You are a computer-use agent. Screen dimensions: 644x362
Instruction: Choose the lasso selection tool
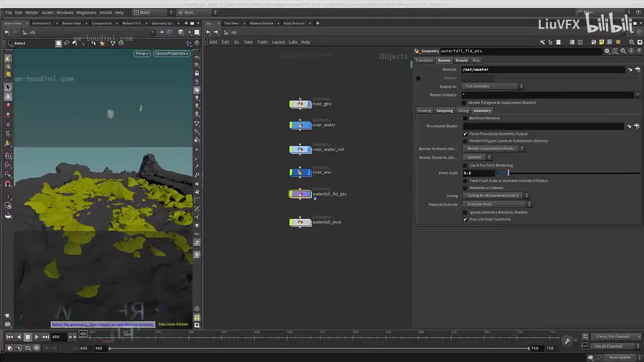66,43
